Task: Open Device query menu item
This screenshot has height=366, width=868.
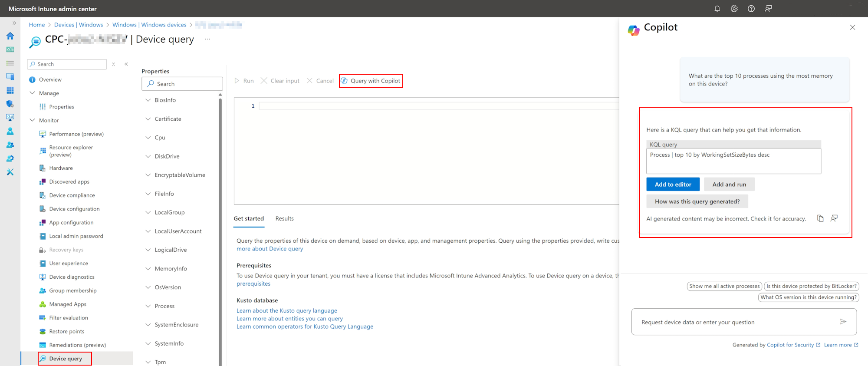Action: (65, 359)
